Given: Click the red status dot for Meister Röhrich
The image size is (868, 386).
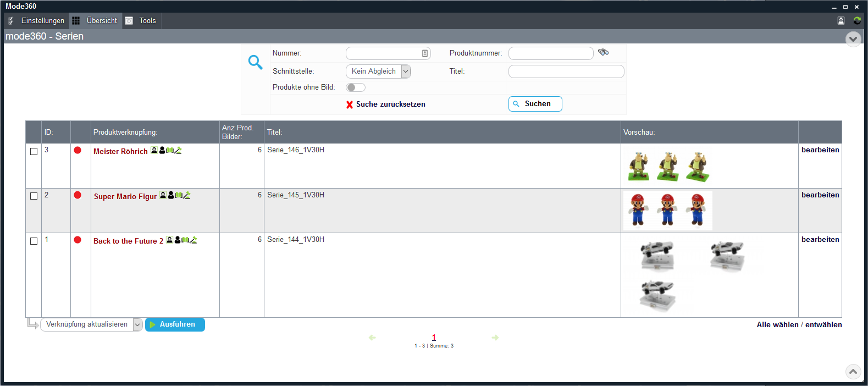Looking at the screenshot, I should (78, 150).
